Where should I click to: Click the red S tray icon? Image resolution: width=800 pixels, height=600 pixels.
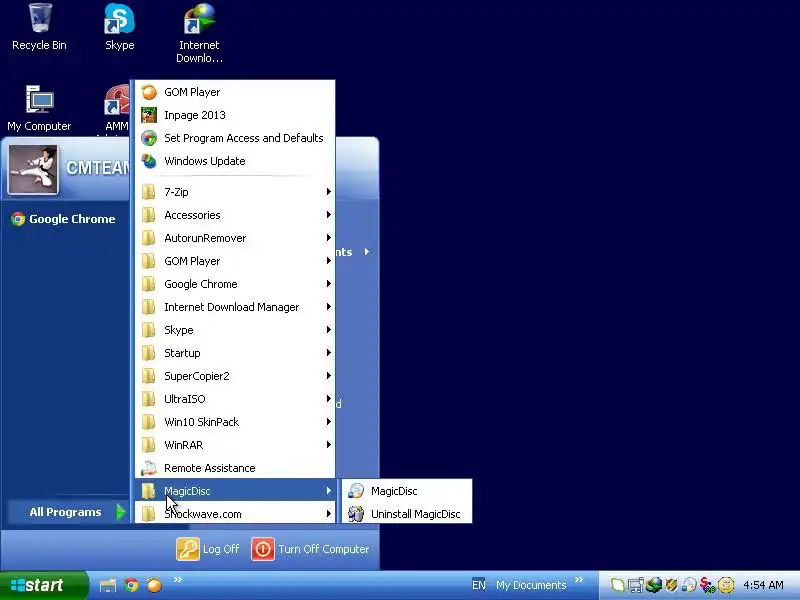coord(707,585)
